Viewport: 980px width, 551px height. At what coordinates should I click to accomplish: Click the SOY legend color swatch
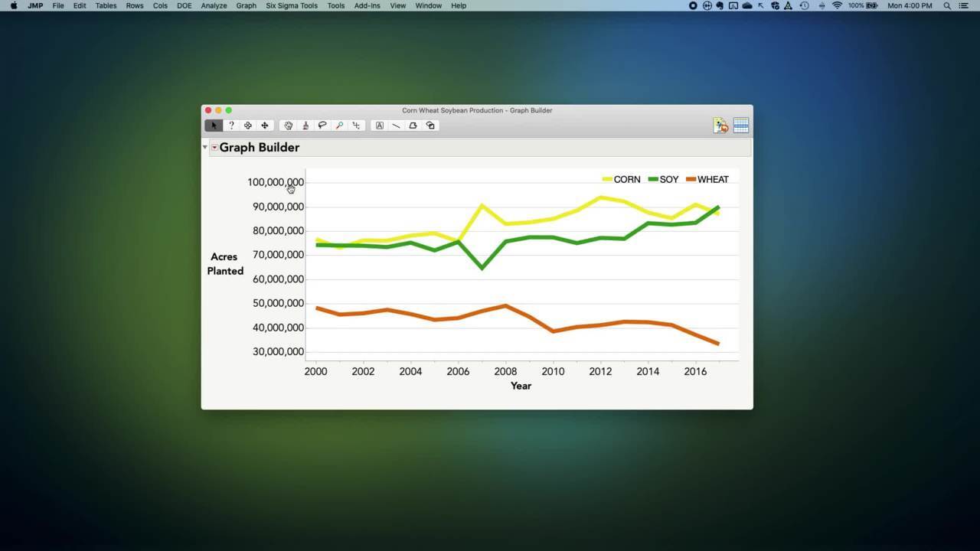click(x=653, y=179)
